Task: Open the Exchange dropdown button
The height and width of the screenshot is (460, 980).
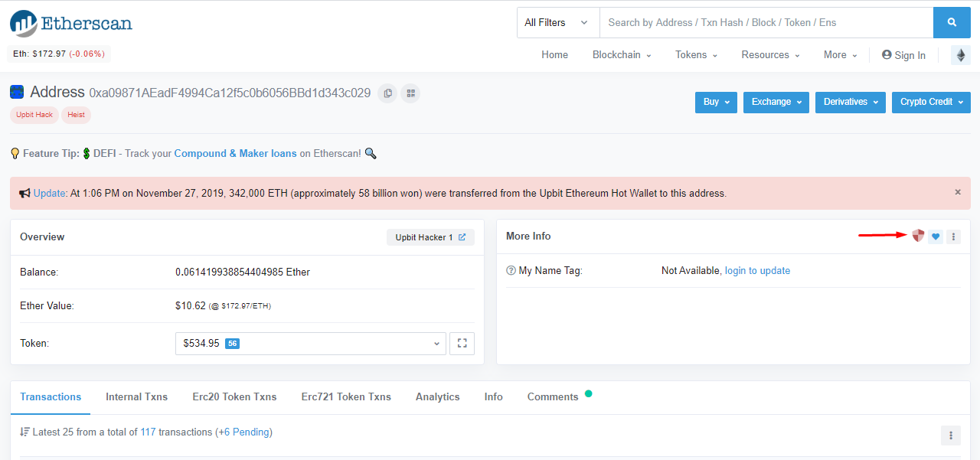Action: (x=776, y=102)
